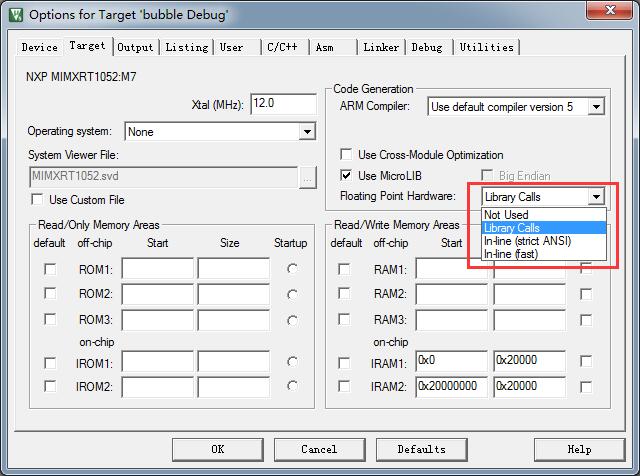Toggle the IRAM2 NoInit checkbox
Viewport: 640px width, 476px height.
pyautogui.click(x=586, y=387)
